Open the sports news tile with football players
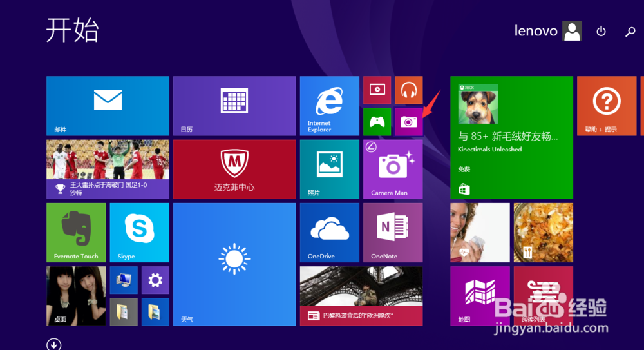 click(x=108, y=169)
